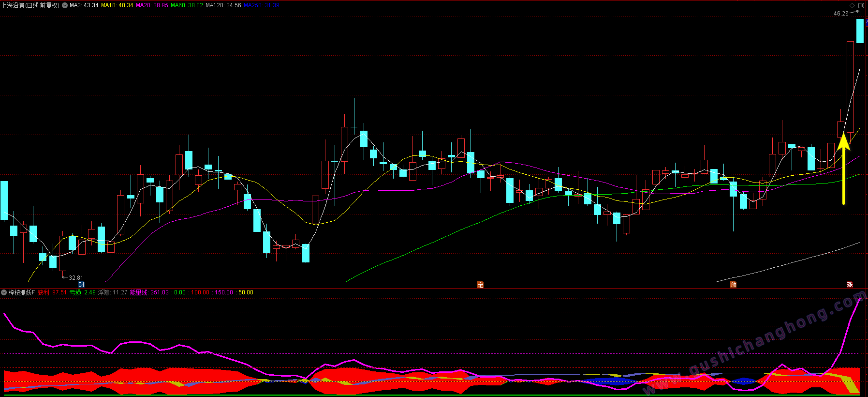The width and height of the screenshot is (868, 397).
Task: Click the green 亏损: 2.49 value
Action: coord(83,292)
